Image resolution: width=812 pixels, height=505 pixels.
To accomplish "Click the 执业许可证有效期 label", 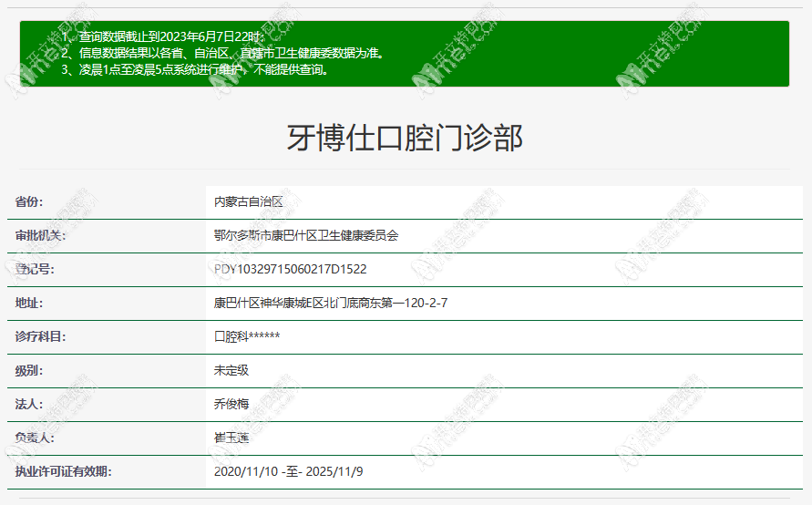I will point(63,472).
